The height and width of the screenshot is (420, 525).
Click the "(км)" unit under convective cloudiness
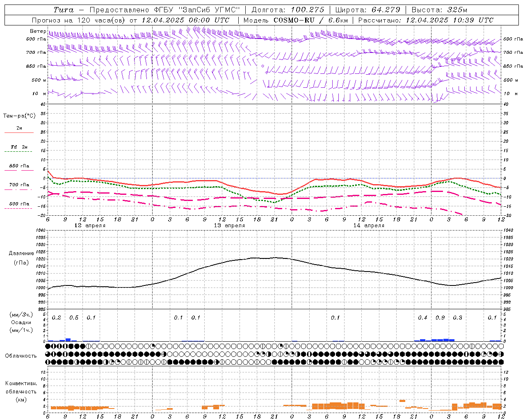point(21,399)
